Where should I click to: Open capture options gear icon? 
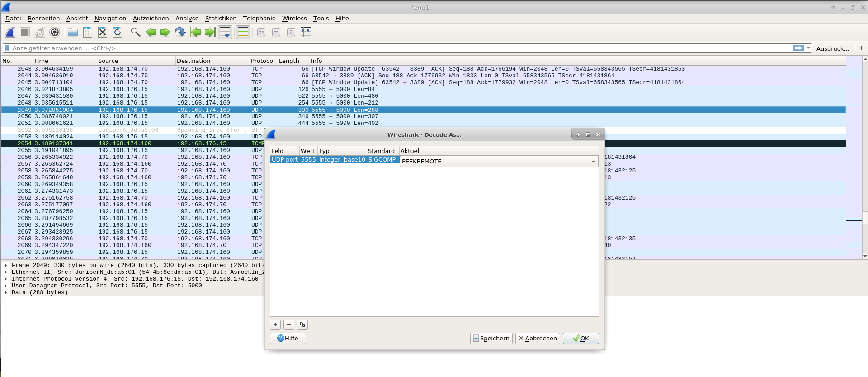(x=55, y=32)
